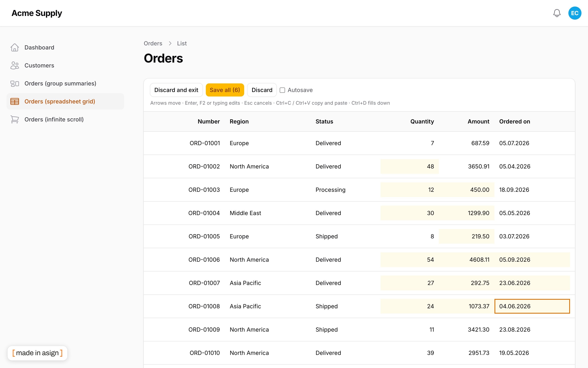Select amount cell 219.50

467,236
